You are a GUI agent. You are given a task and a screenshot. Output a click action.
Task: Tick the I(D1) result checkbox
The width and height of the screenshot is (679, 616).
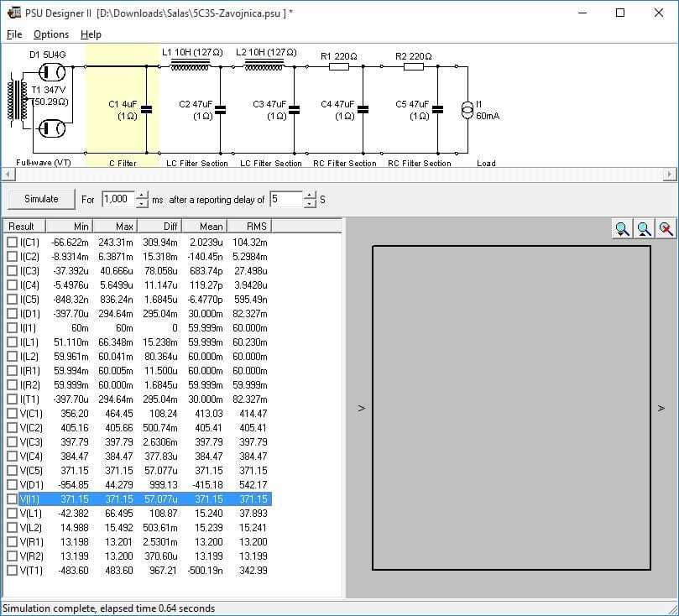tap(12, 313)
